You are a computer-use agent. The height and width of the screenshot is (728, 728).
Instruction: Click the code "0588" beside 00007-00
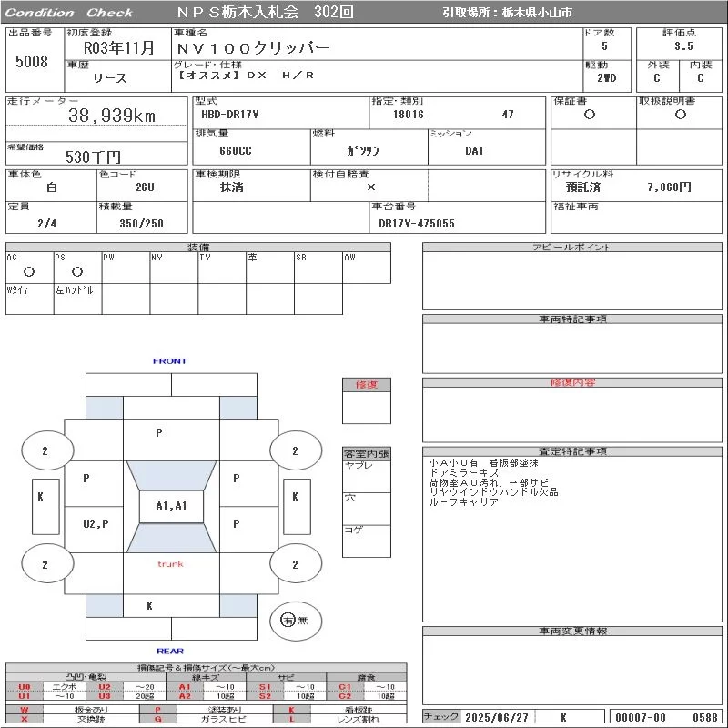click(x=704, y=717)
